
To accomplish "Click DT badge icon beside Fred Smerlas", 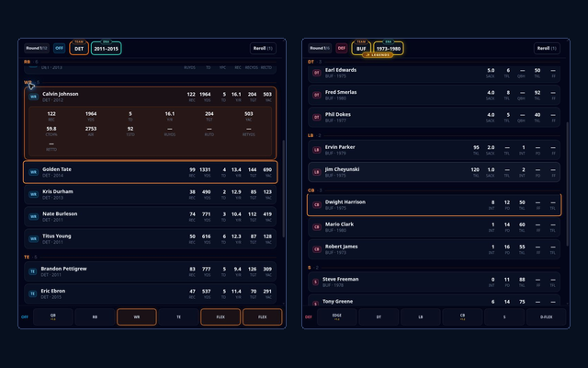I will click(x=316, y=95).
